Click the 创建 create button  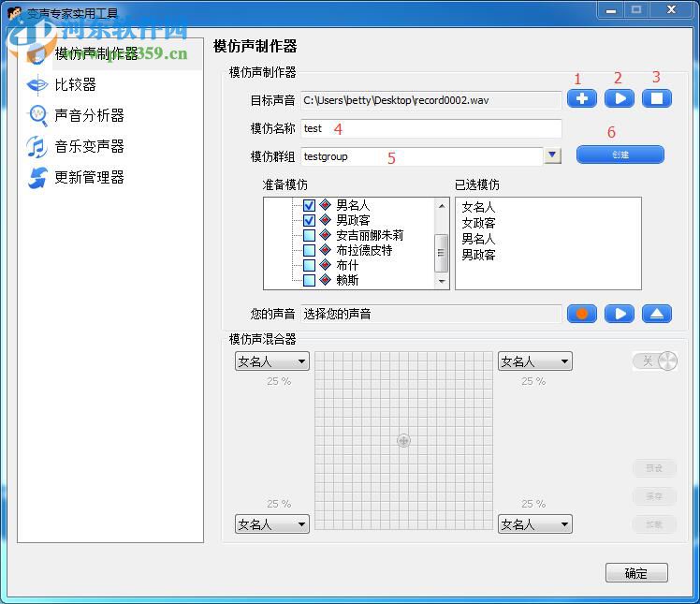[620, 155]
